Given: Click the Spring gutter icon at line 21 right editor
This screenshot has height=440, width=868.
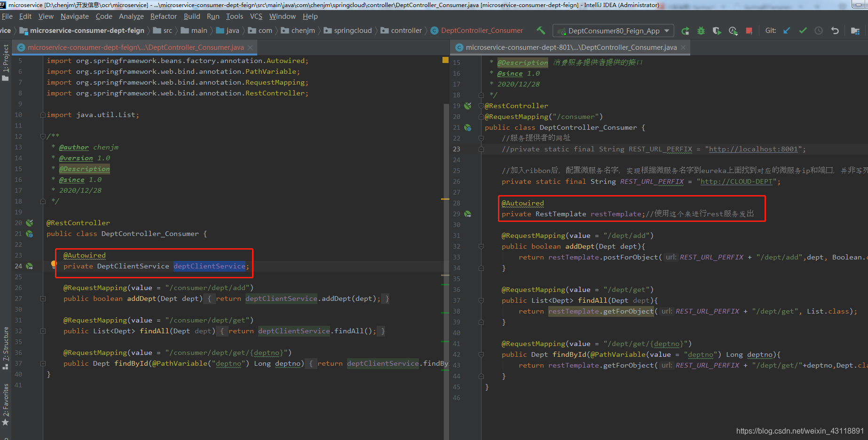Looking at the screenshot, I should click(468, 127).
